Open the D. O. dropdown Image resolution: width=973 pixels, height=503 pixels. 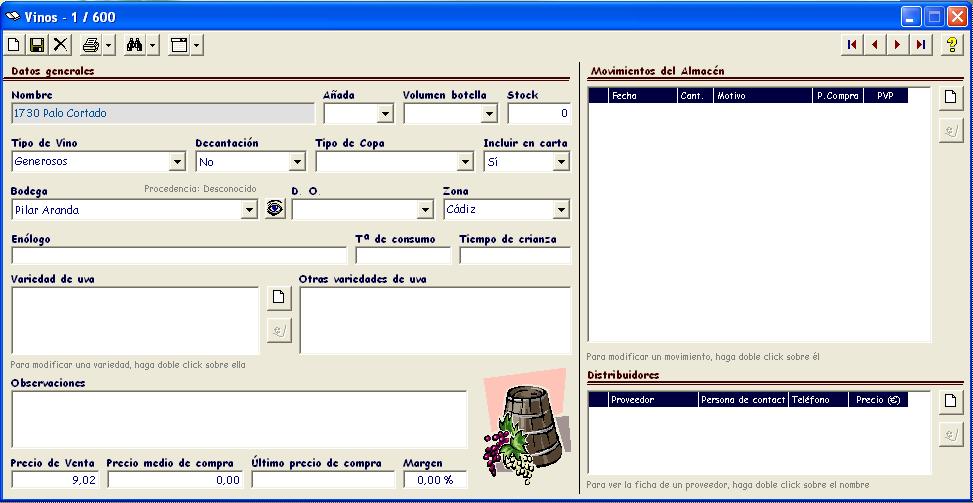point(425,210)
